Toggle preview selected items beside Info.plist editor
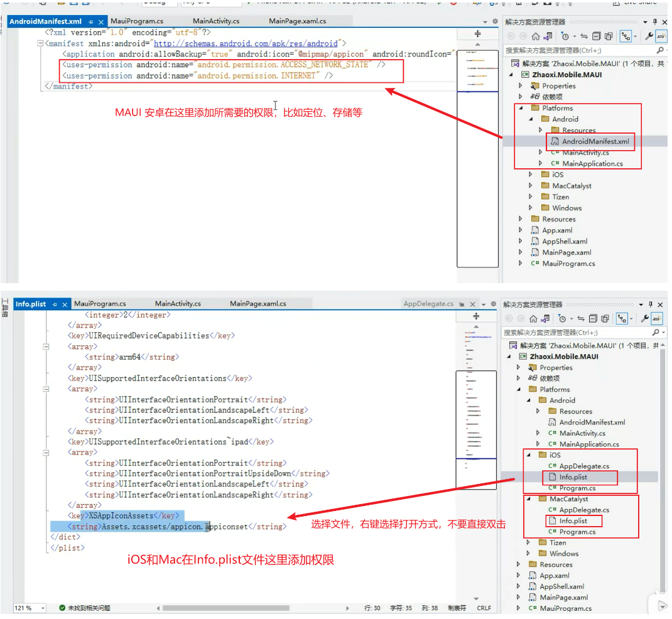672x619 pixels. point(657,318)
